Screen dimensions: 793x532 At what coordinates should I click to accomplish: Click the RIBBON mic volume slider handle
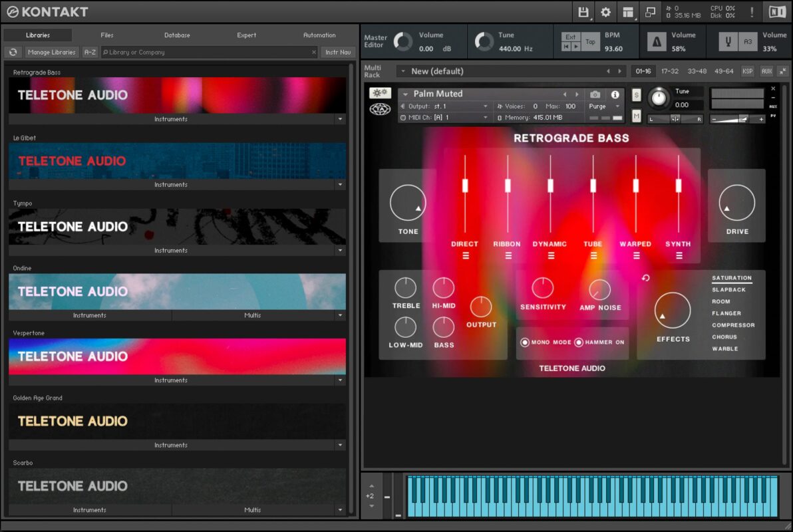(508, 186)
